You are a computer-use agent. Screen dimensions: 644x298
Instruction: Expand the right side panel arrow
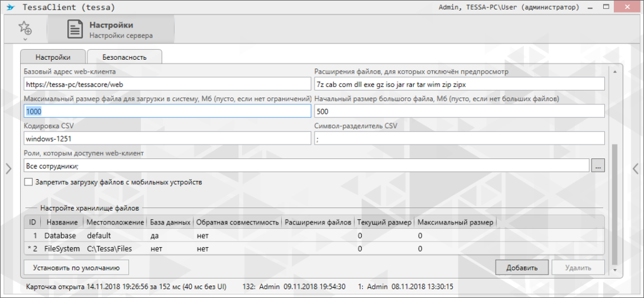635,168
